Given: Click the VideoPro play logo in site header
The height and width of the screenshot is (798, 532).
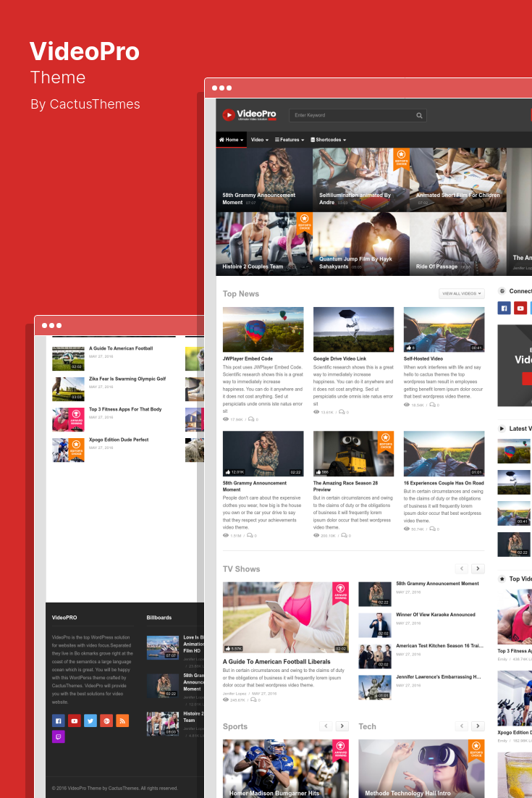Looking at the screenshot, I should pyautogui.click(x=249, y=115).
